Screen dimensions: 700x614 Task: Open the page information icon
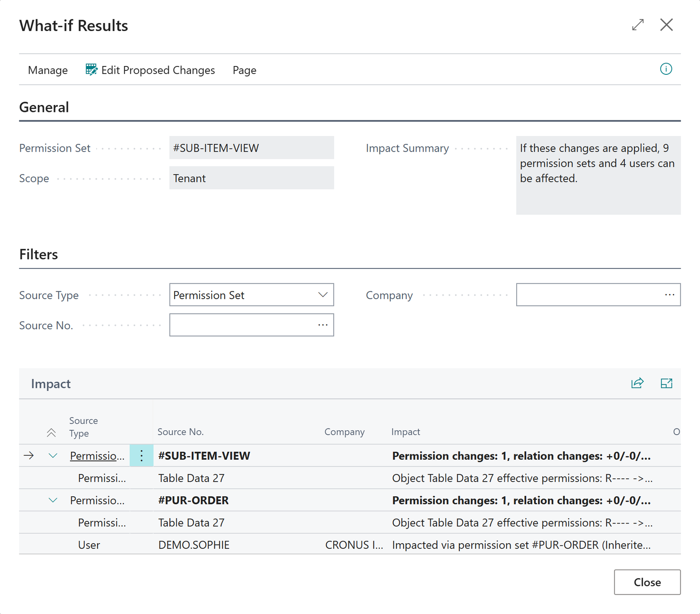666,69
